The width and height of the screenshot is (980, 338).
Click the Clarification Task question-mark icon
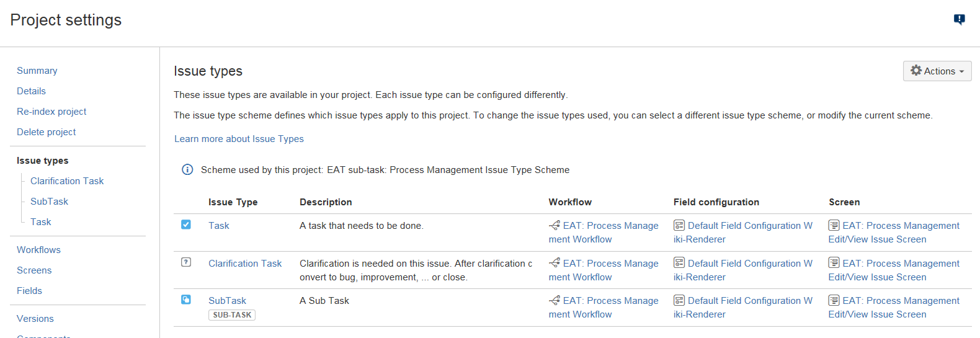point(186,262)
